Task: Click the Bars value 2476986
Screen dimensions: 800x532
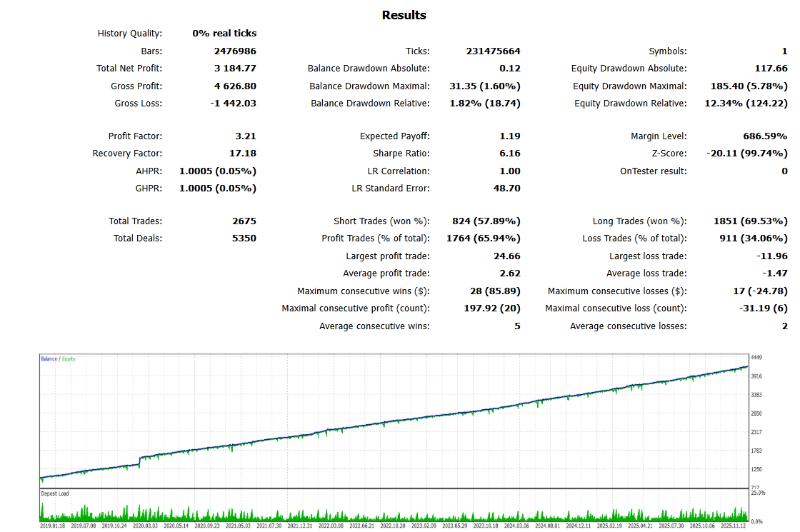Action: [235, 51]
